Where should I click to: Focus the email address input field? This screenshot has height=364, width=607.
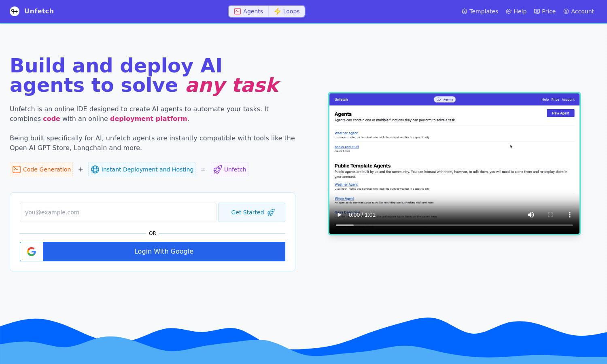118,212
